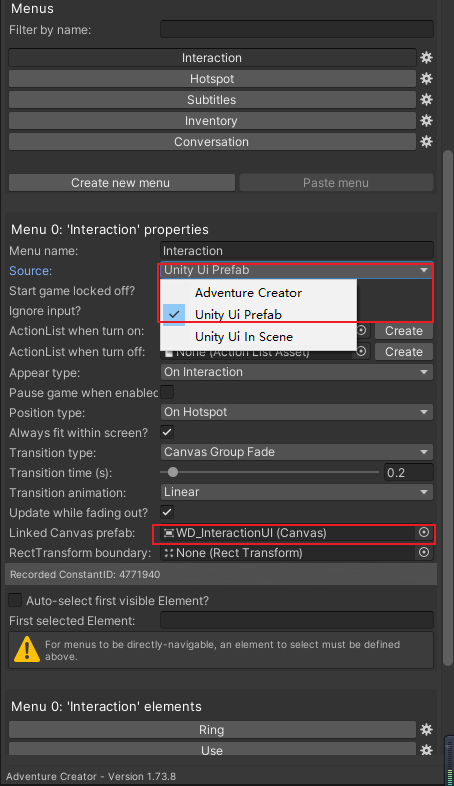Screen dimensions: 454x786
Task: Open the Position type dropdown
Action: click(x=297, y=412)
